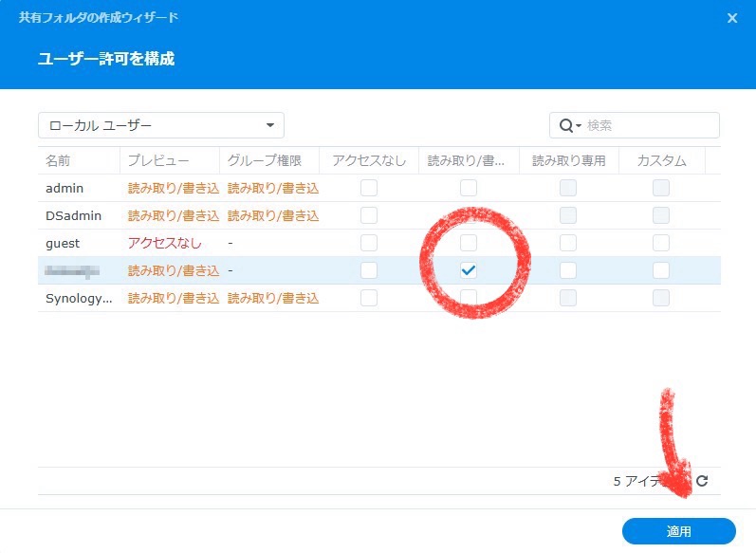Open the search filter magnifier dropdown
Viewport: 756px width, 553px height.
point(570,125)
